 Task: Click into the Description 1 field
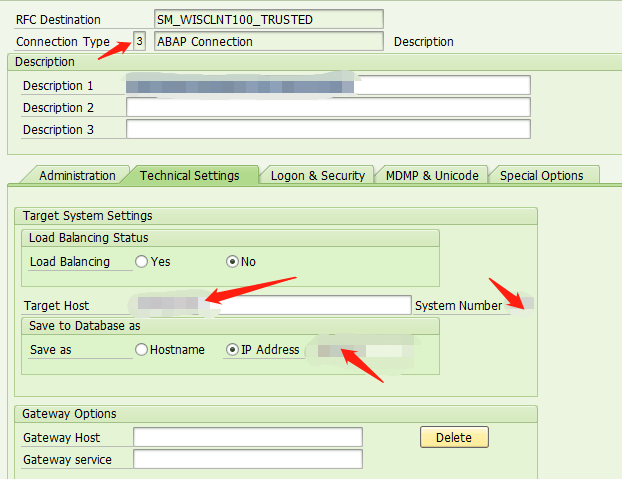[328, 85]
